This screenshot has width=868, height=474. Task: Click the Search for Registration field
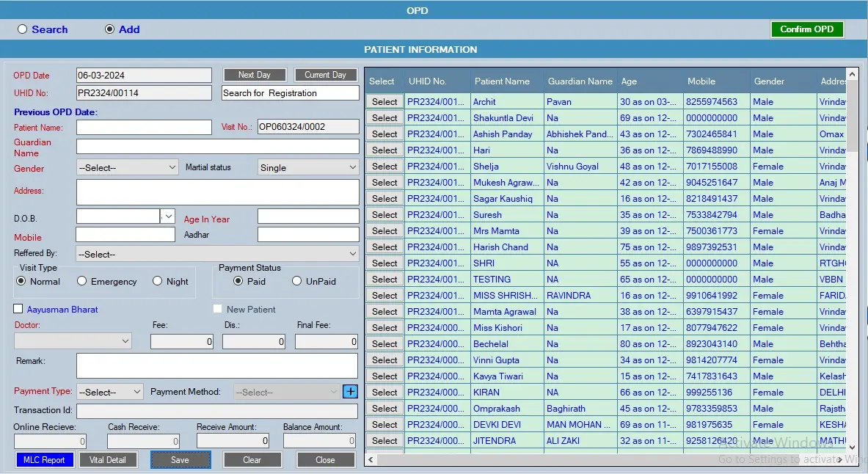(x=290, y=93)
